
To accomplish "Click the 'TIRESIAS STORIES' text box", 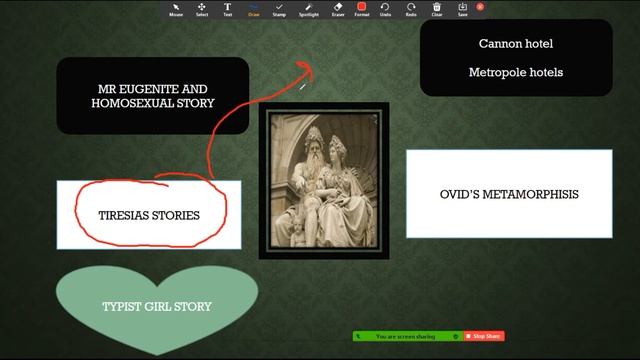I will pos(149,215).
